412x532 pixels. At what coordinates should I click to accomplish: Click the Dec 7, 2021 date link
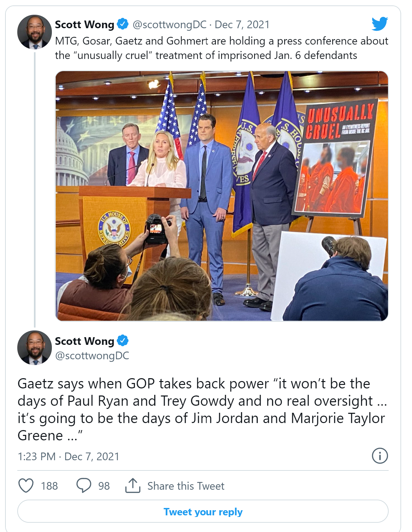click(x=242, y=25)
